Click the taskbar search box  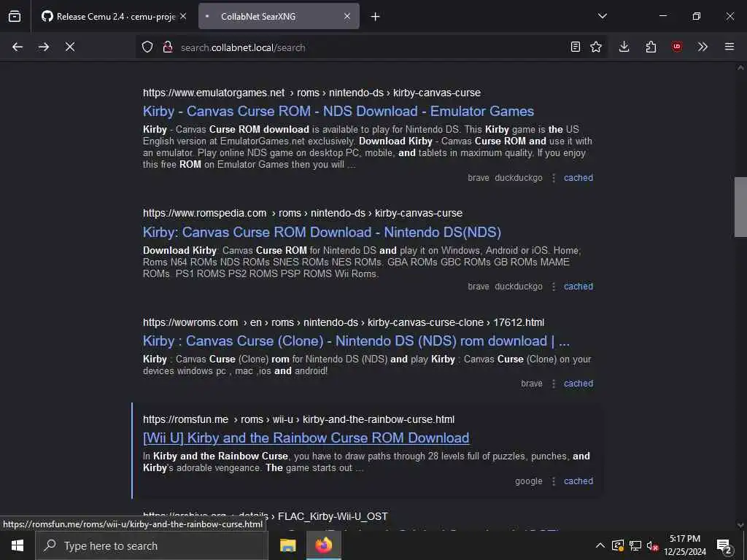(x=152, y=545)
